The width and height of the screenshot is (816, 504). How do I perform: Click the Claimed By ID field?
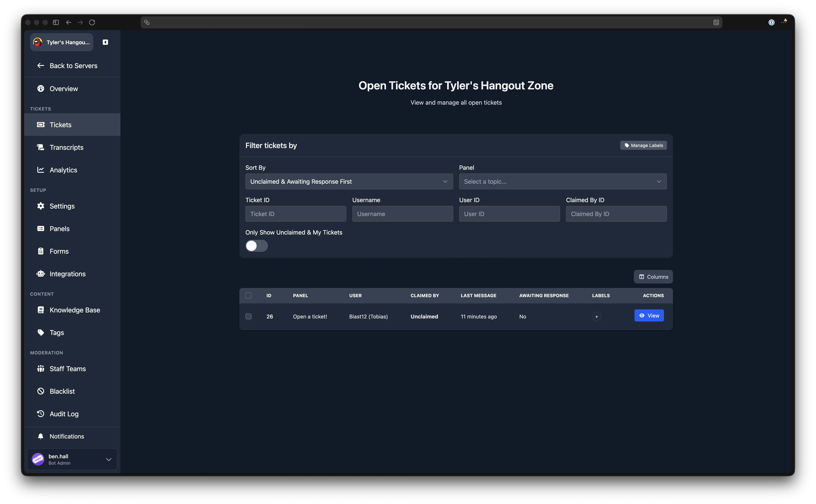coord(616,214)
